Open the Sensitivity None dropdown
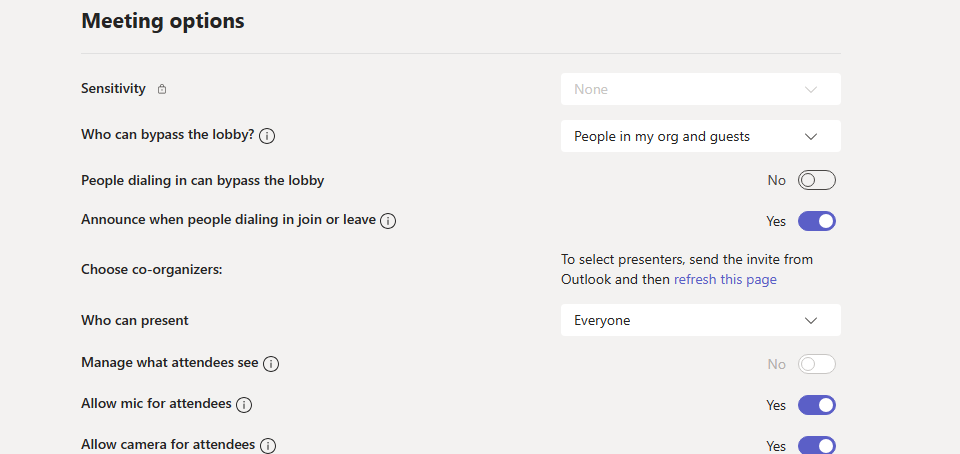960x454 pixels. coord(700,89)
